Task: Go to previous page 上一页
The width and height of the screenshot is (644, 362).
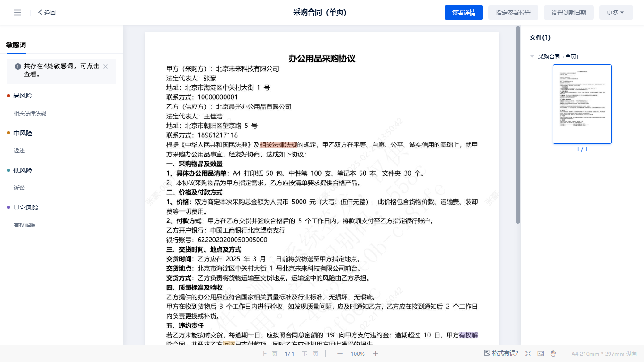Action: (269, 354)
